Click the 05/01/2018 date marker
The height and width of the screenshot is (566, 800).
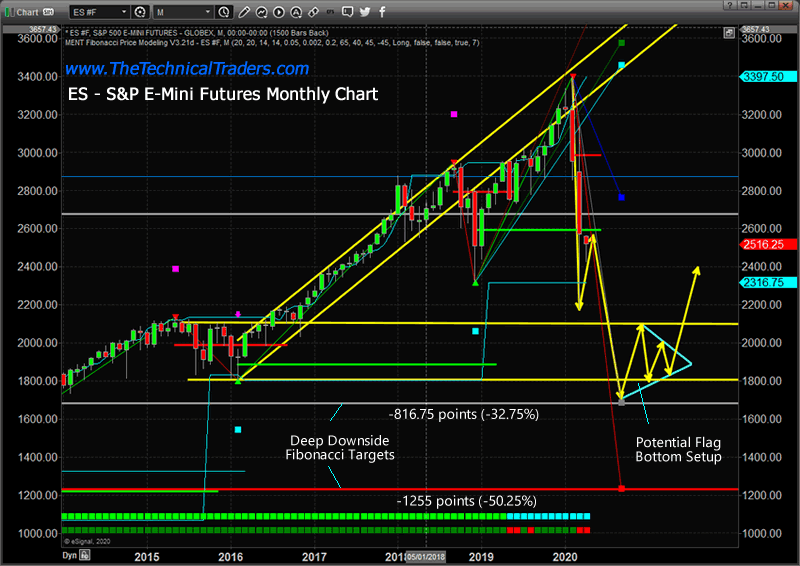pyautogui.click(x=426, y=556)
